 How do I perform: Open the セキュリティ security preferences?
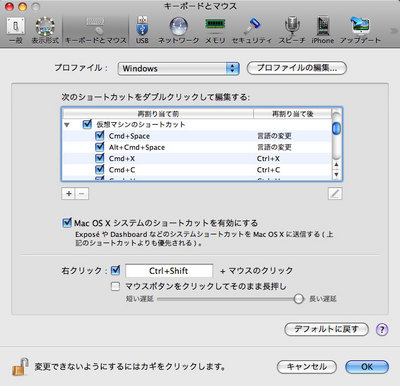click(x=252, y=31)
